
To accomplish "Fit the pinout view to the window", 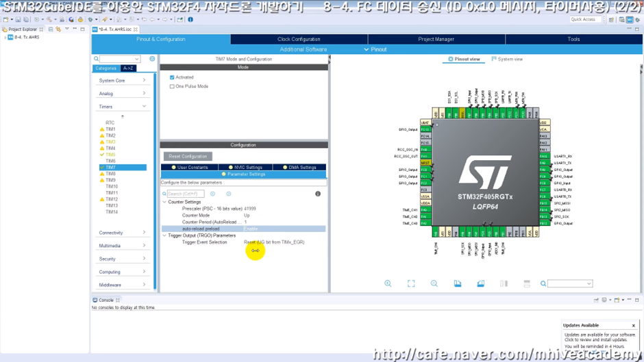I will (x=411, y=283).
